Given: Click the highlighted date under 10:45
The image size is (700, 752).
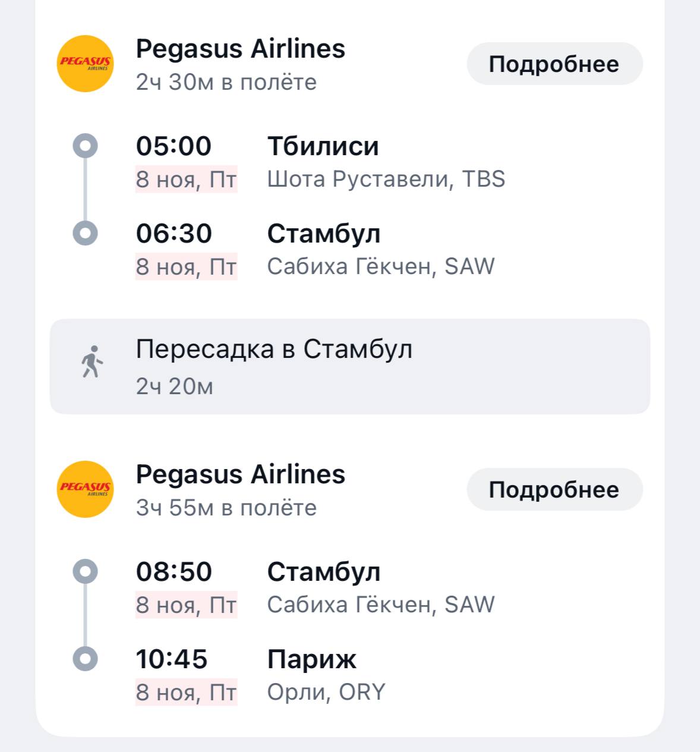Looking at the screenshot, I should pos(186,692).
